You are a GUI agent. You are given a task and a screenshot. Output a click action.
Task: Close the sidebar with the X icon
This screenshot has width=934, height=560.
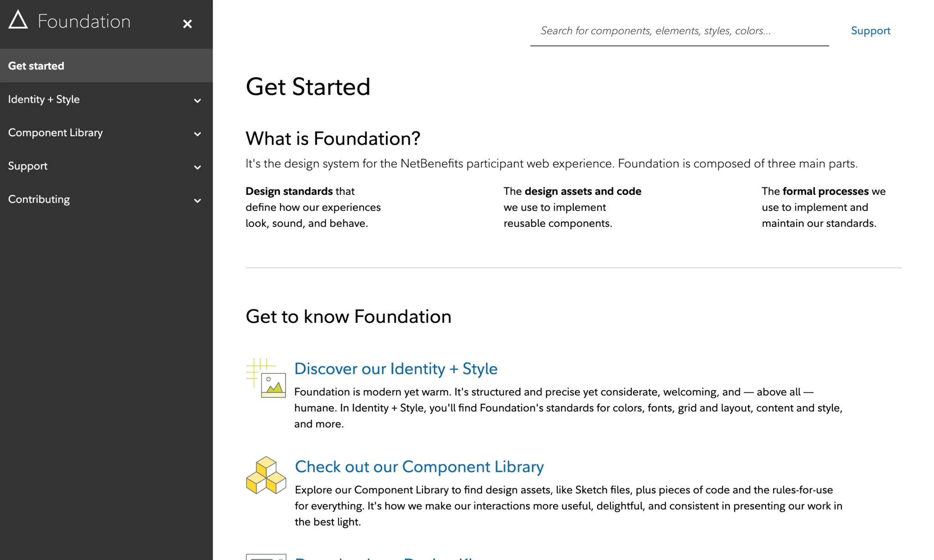coord(187,24)
